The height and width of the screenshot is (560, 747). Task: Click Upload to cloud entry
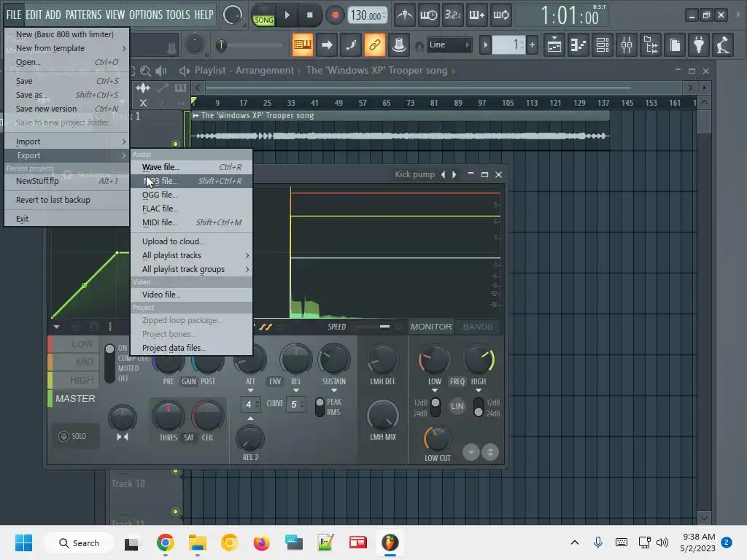tap(192, 241)
